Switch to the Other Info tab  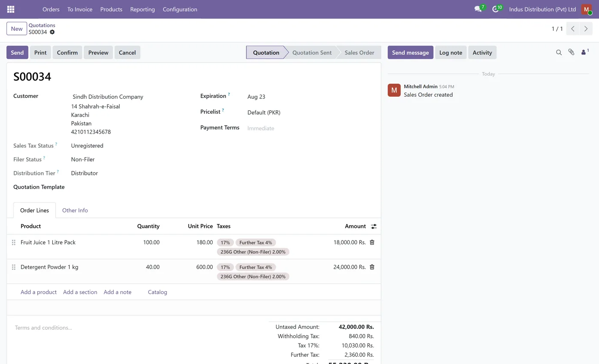coord(75,210)
